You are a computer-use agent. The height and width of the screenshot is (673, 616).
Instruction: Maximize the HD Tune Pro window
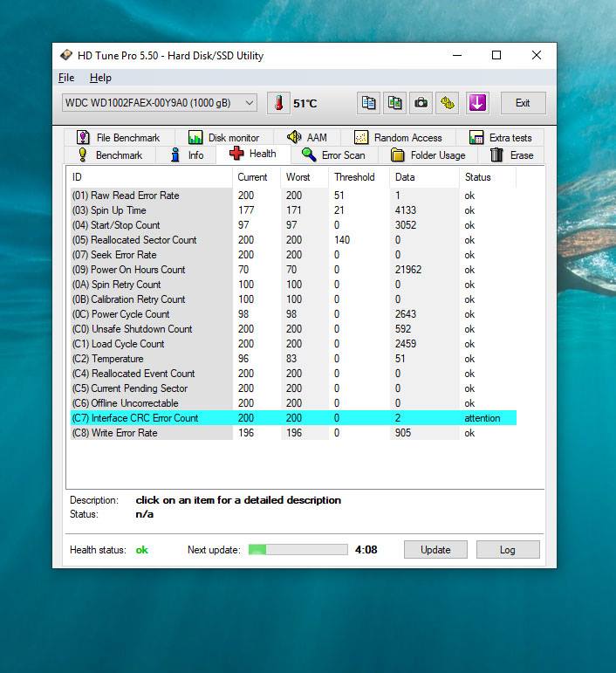click(496, 55)
